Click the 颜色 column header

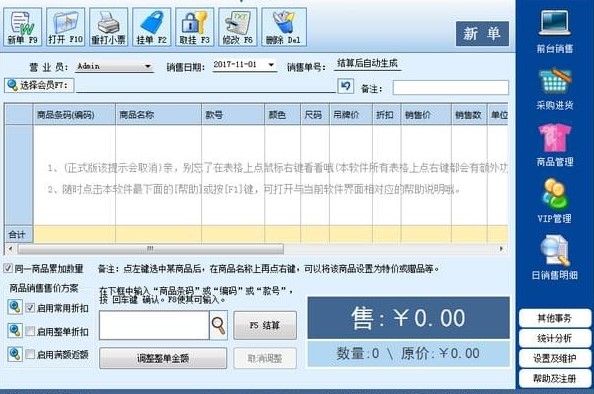(283, 115)
